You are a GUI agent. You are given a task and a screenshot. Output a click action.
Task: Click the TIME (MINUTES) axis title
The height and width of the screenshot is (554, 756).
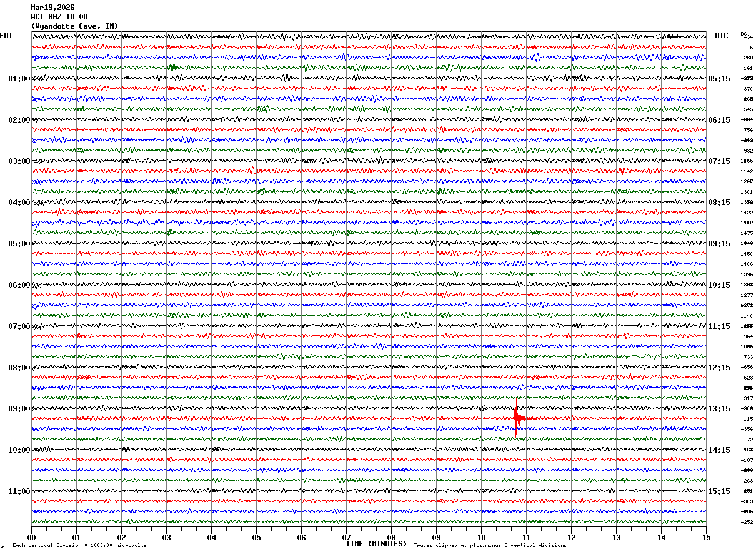[x=376, y=544]
